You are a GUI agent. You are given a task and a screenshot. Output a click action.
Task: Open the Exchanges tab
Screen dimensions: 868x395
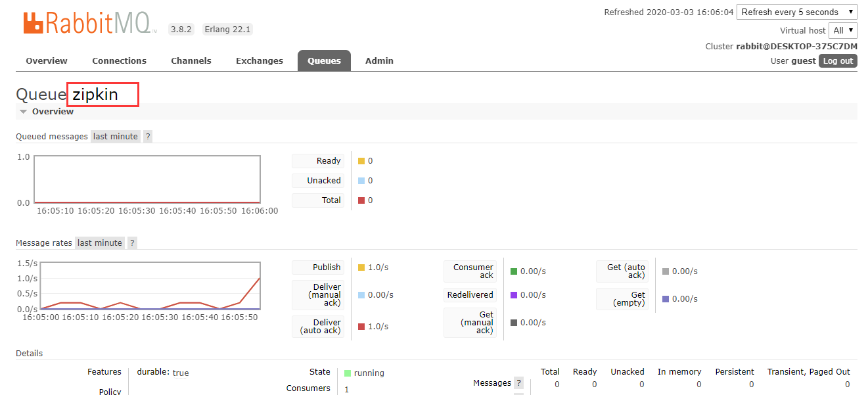click(259, 61)
